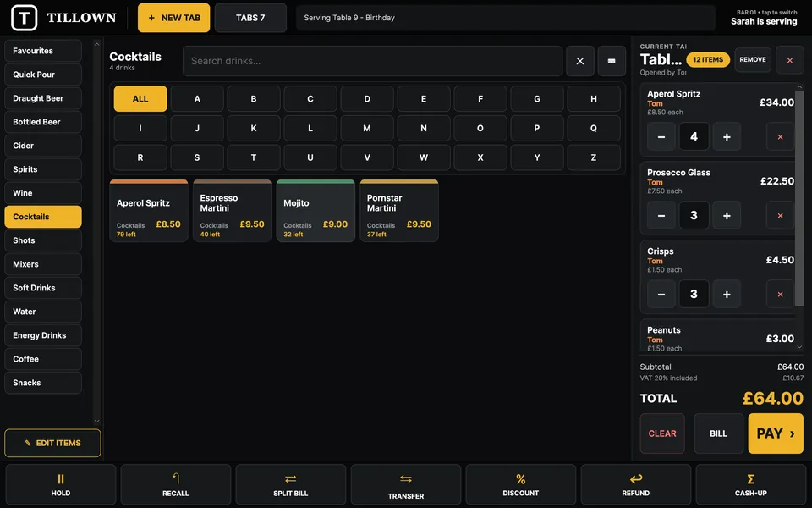812x508 pixels.
Task: Increase Prosecco Glass quantity with plus
Action: pos(727,216)
